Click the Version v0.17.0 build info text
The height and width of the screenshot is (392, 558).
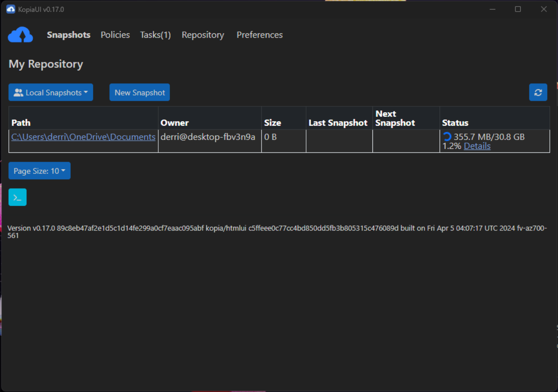[277, 232]
